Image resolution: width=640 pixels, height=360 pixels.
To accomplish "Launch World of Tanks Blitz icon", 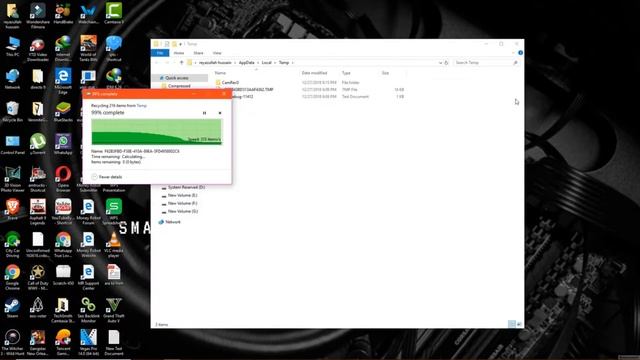I will 88,49.
